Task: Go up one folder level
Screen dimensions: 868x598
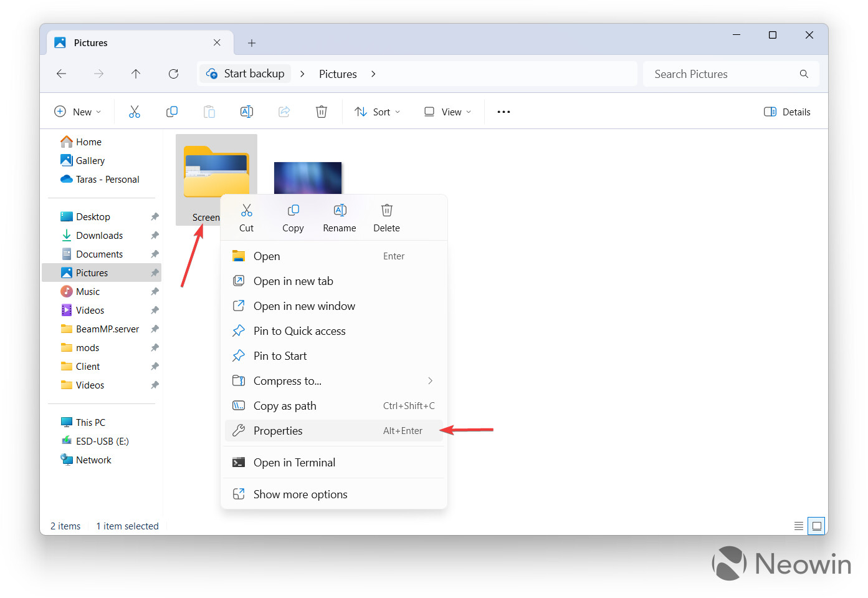Action: (136, 74)
